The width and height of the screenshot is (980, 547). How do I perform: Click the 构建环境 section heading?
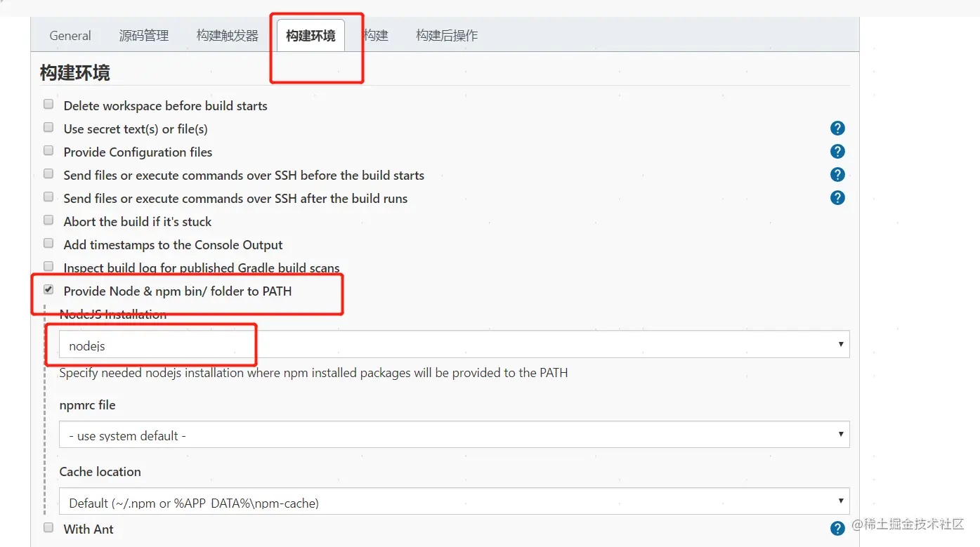click(x=75, y=73)
